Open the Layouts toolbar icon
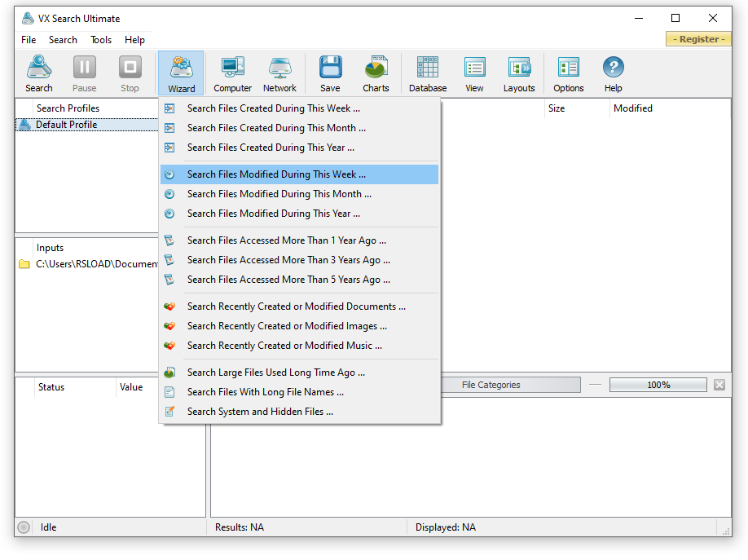748x560 pixels. click(x=519, y=73)
